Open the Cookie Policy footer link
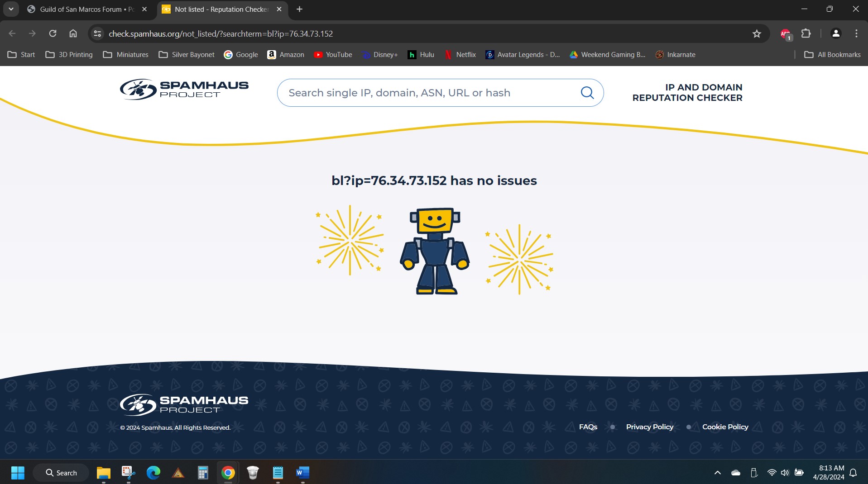Image resolution: width=868 pixels, height=484 pixels. [x=725, y=427]
